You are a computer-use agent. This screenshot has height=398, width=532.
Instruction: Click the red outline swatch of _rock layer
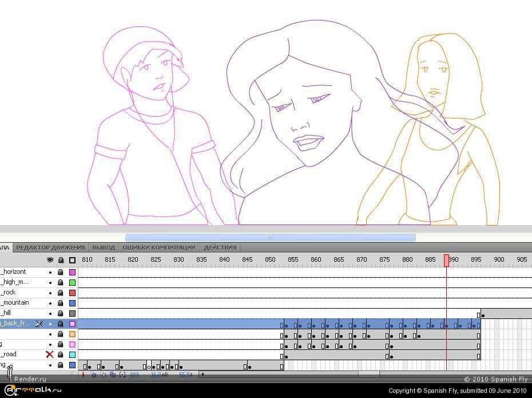[72, 293]
